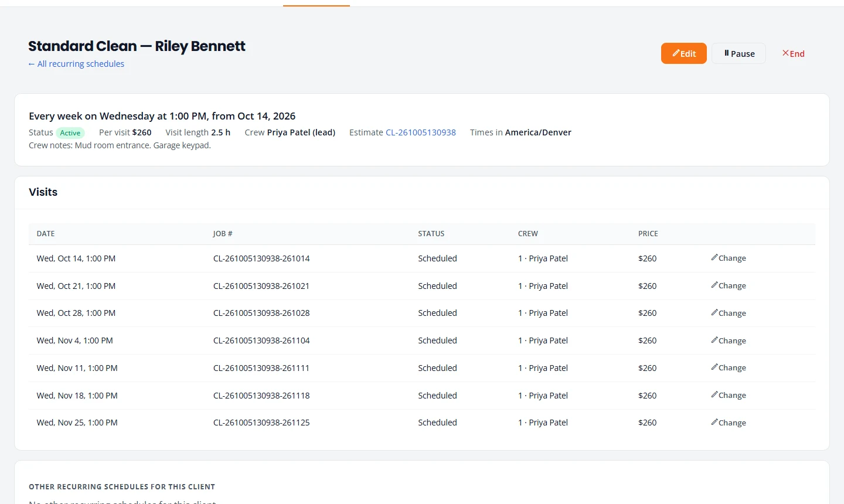The image size is (844, 504).
Task: Click Change text for Nov 11 visit
Action: [x=732, y=368]
